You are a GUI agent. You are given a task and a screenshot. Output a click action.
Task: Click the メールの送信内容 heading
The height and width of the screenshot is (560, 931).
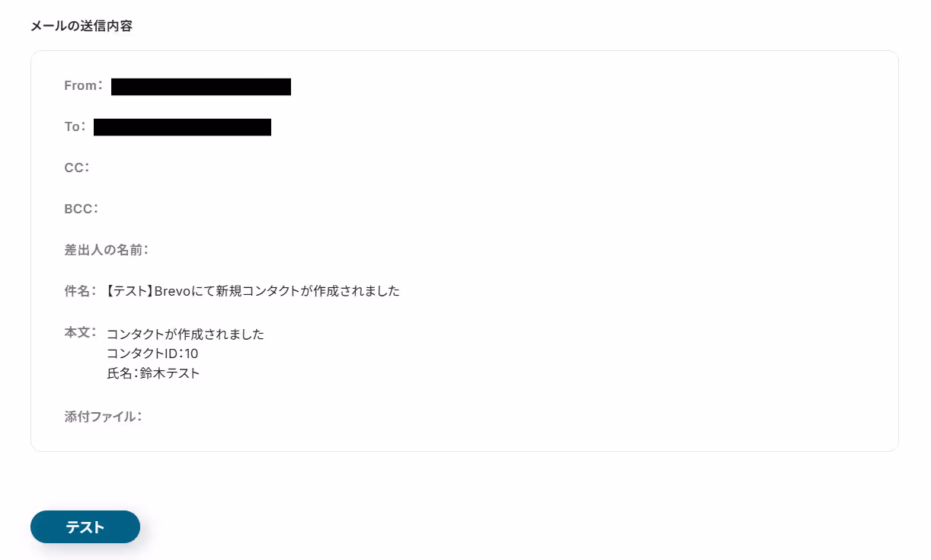pos(82,26)
